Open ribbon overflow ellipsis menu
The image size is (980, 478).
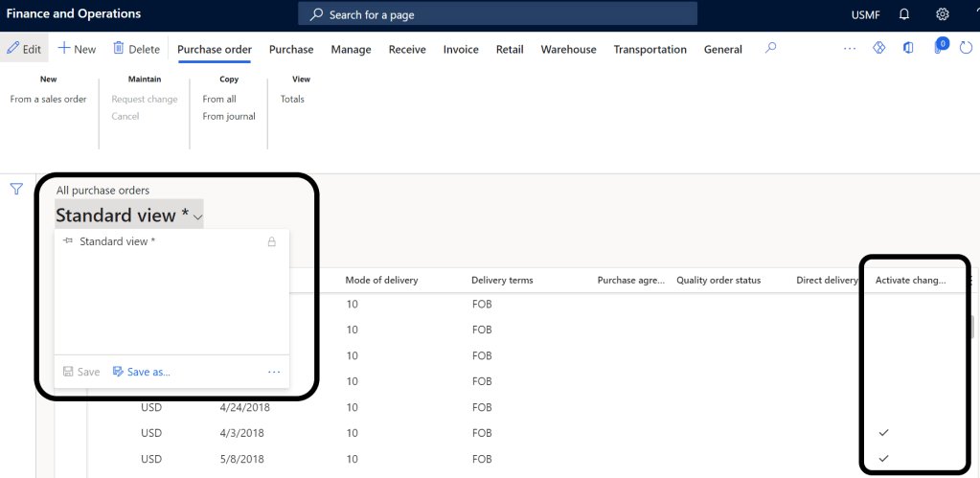click(x=849, y=49)
